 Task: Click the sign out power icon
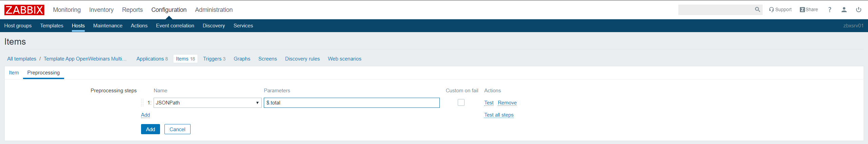[859, 10]
